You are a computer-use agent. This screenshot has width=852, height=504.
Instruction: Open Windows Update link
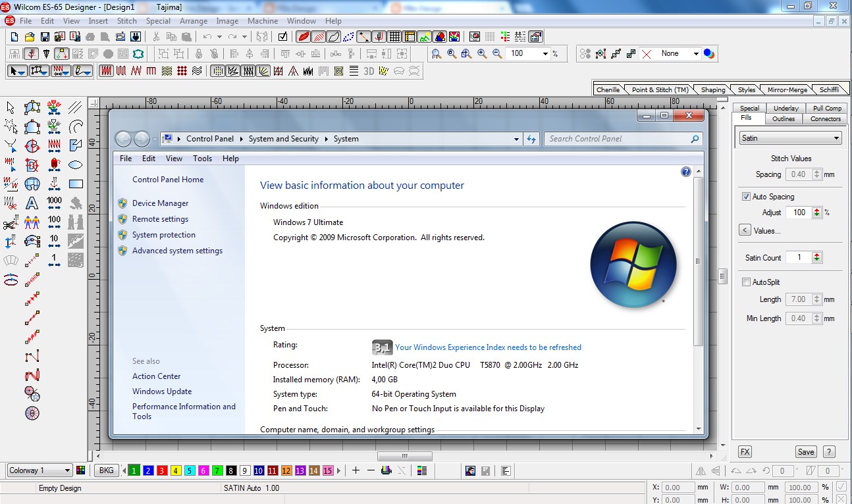pos(162,391)
